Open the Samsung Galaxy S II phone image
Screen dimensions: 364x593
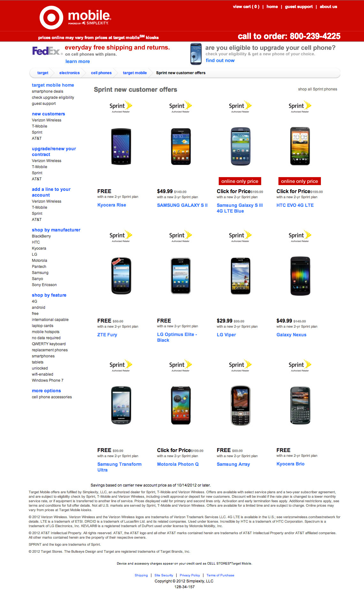tap(181, 146)
